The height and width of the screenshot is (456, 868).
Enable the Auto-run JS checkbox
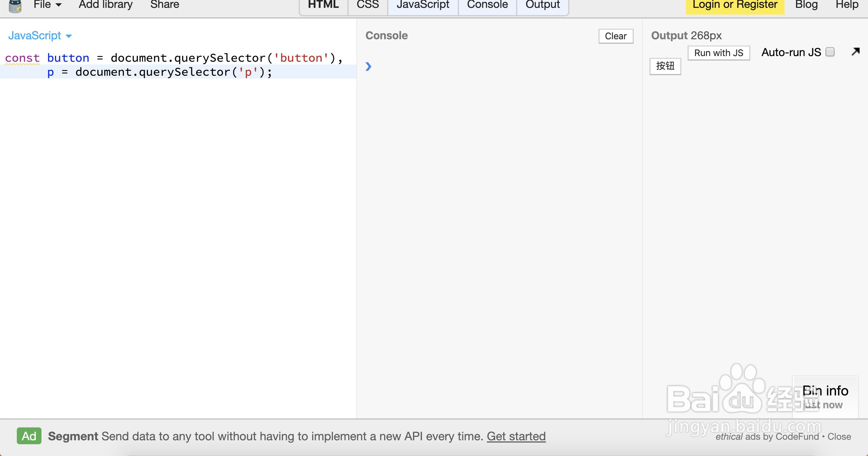[x=830, y=52]
